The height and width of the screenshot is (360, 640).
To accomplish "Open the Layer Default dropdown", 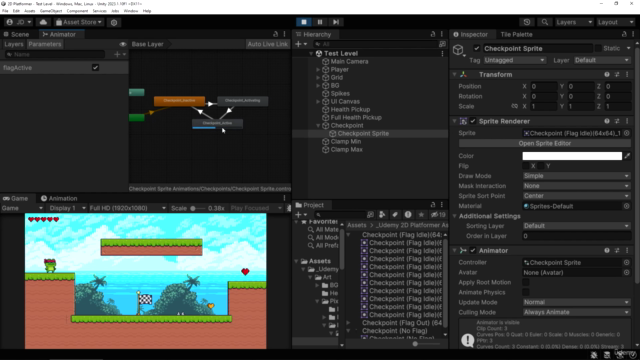I will pos(602,60).
